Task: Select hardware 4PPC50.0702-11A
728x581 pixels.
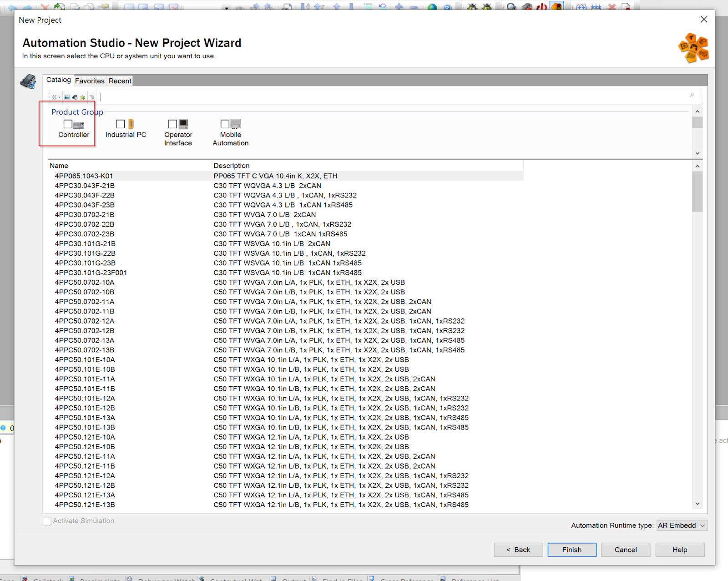Action: coord(85,302)
